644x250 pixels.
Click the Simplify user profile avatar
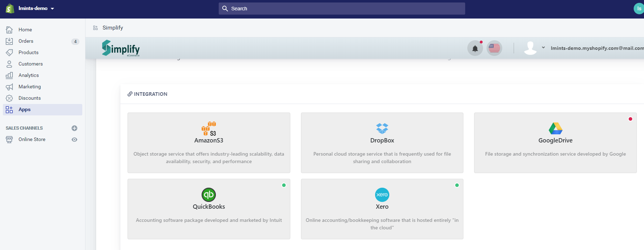pyautogui.click(x=530, y=48)
